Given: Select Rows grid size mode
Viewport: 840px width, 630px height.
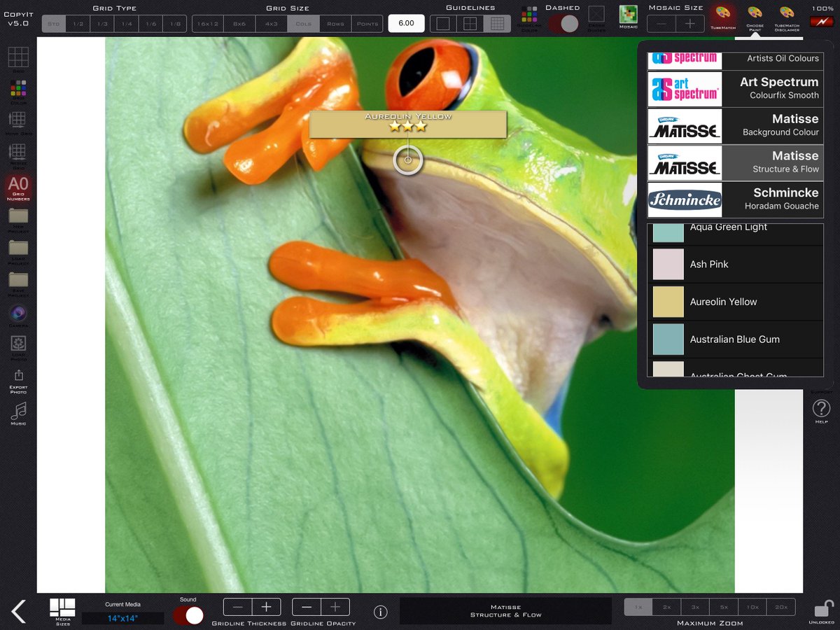Looking at the screenshot, I should (x=335, y=24).
